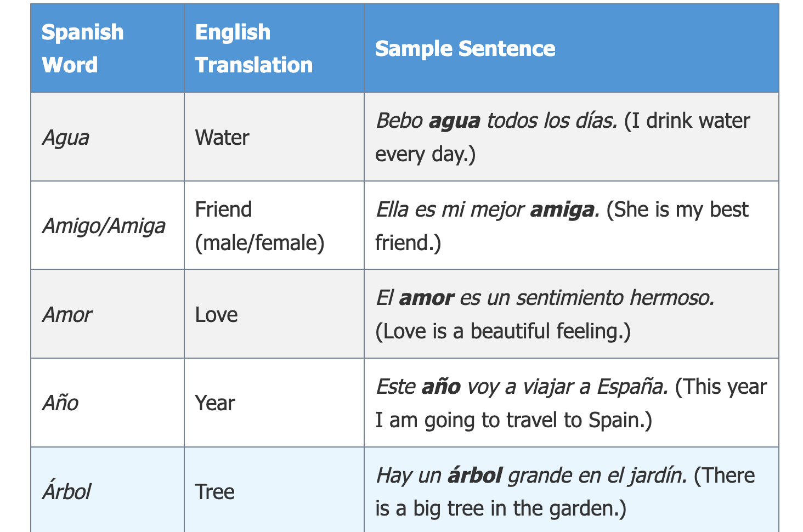Viewport: 803px width, 532px height.
Task: Select the Agua cell
Action: [108, 137]
